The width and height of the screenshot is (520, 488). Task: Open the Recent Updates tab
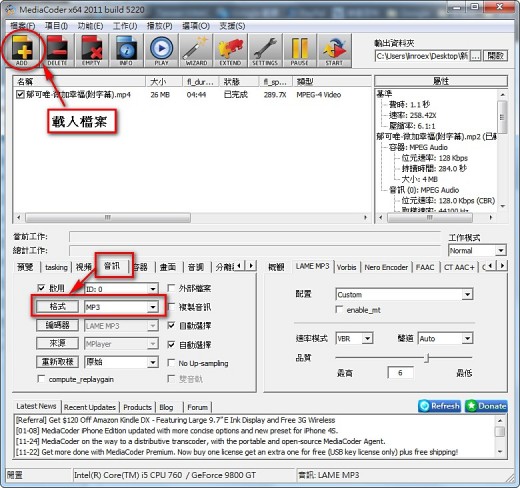[x=90, y=407]
